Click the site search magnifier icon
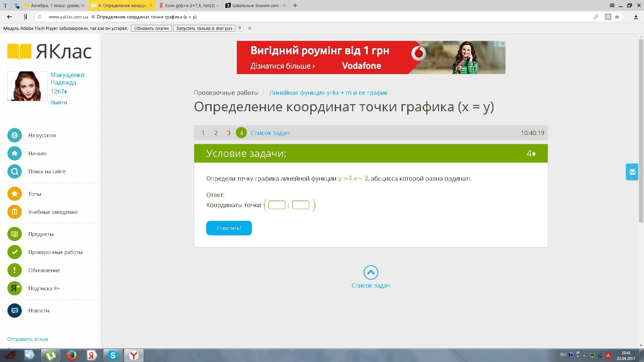This screenshot has height=362, width=644. tap(14, 172)
